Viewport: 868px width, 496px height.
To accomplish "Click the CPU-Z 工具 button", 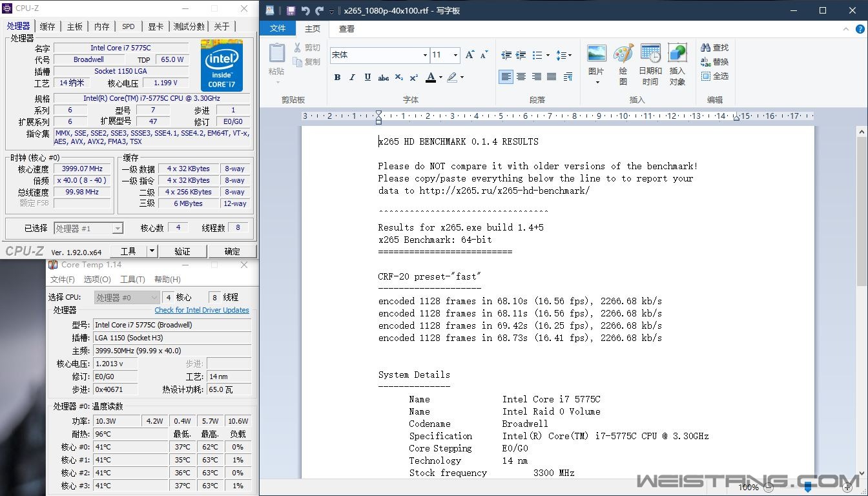I will [129, 251].
